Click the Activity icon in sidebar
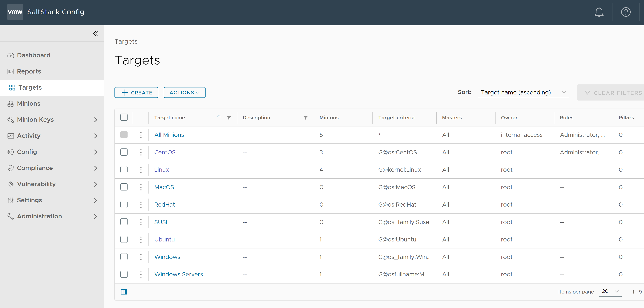Image resolution: width=644 pixels, height=308 pixels. point(11,136)
